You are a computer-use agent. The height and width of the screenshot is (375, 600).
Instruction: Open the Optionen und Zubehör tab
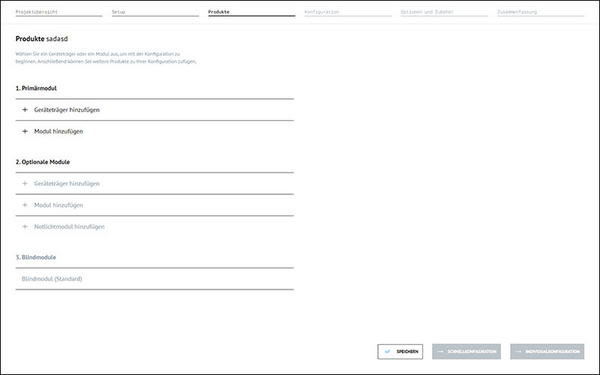point(444,12)
